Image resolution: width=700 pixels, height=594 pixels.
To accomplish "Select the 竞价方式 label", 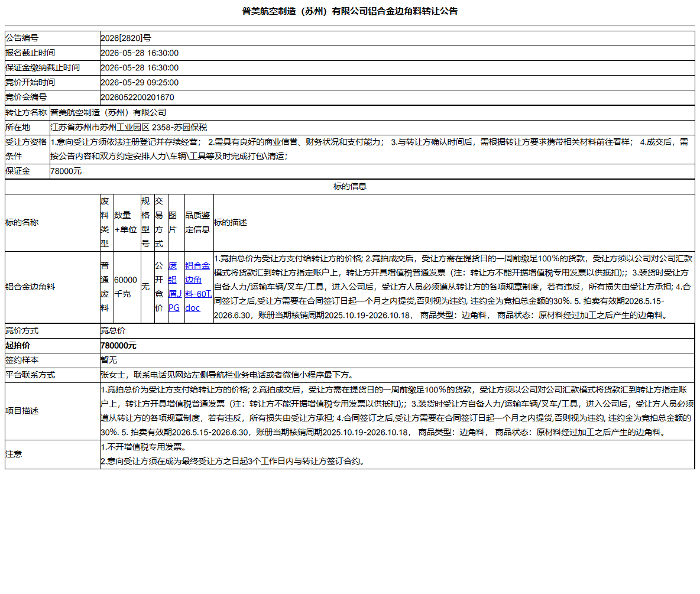I will [22, 331].
